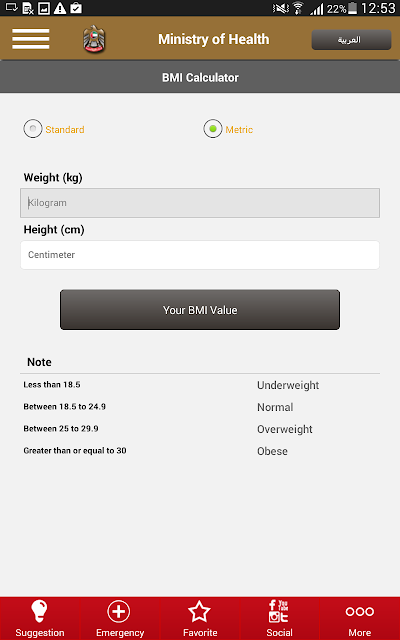Open the Favorite star tab
The image size is (400, 640).
[x=200, y=618]
